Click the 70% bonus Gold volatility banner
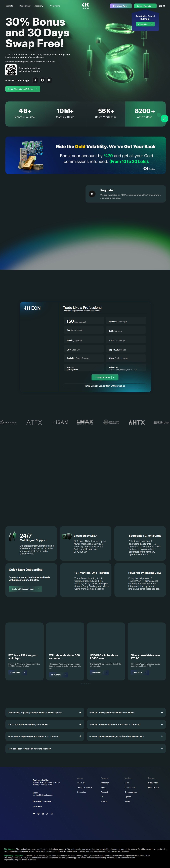170x868 pixels. tap(85, 155)
